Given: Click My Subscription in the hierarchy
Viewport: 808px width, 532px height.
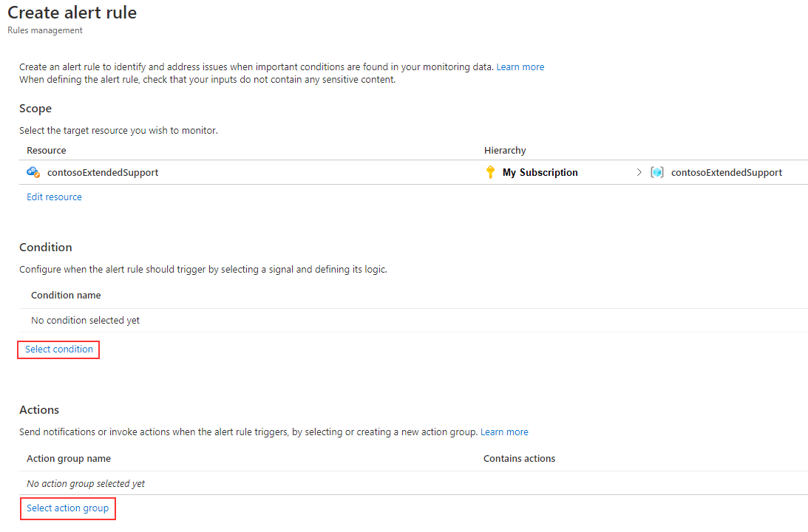Looking at the screenshot, I should (x=540, y=172).
